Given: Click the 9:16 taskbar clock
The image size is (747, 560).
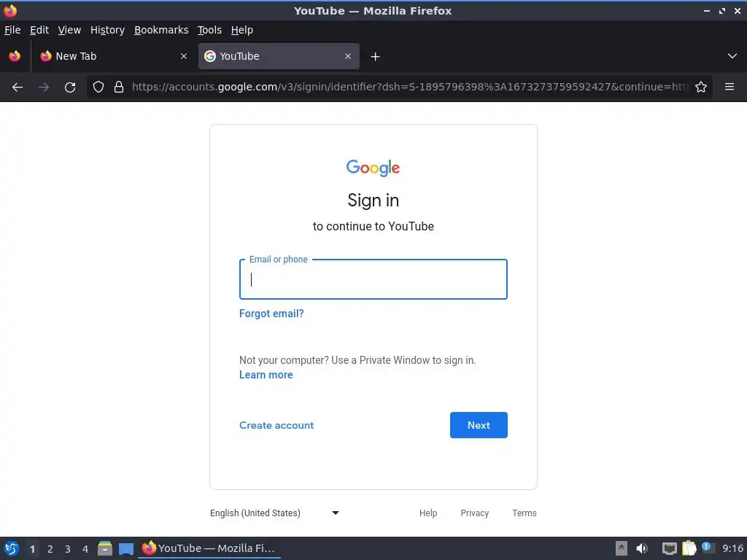Looking at the screenshot, I should (732, 548).
